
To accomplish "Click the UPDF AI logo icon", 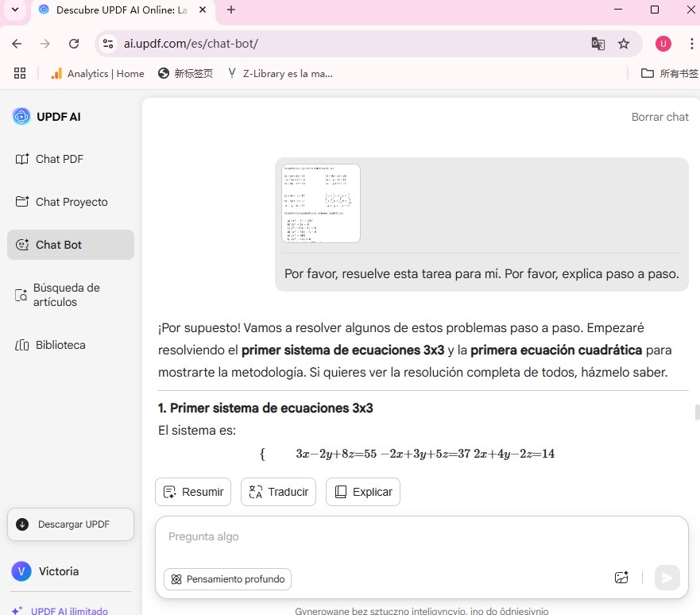I will (21, 117).
